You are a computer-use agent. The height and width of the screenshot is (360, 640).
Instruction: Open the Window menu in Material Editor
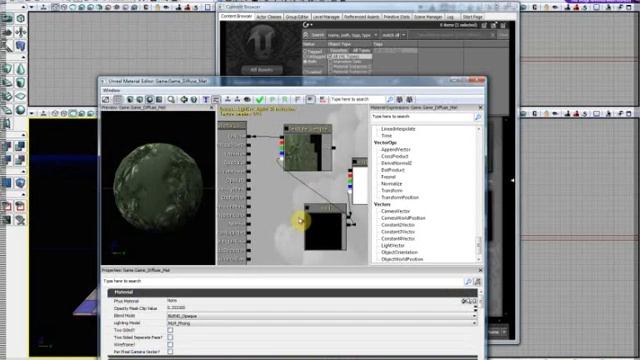[111, 90]
